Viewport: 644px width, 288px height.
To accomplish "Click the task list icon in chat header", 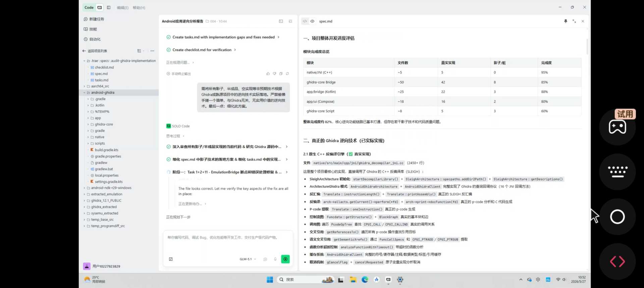I will (x=290, y=21).
